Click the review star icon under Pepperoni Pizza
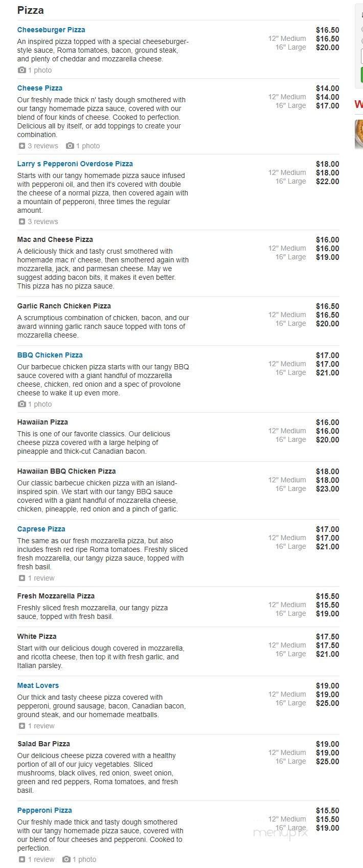 point(21,859)
